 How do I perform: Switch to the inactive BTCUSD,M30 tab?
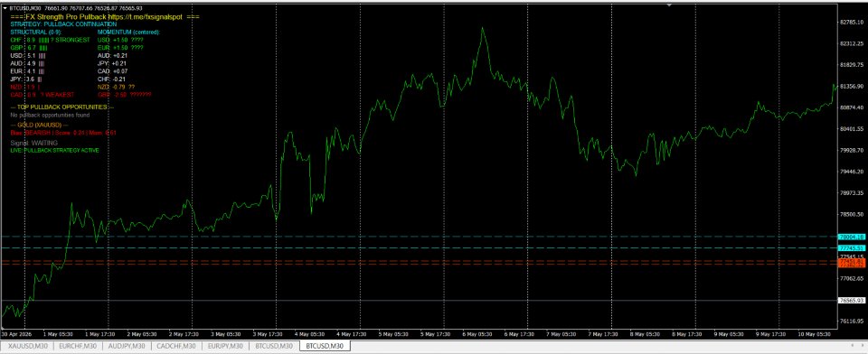(273, 346)
